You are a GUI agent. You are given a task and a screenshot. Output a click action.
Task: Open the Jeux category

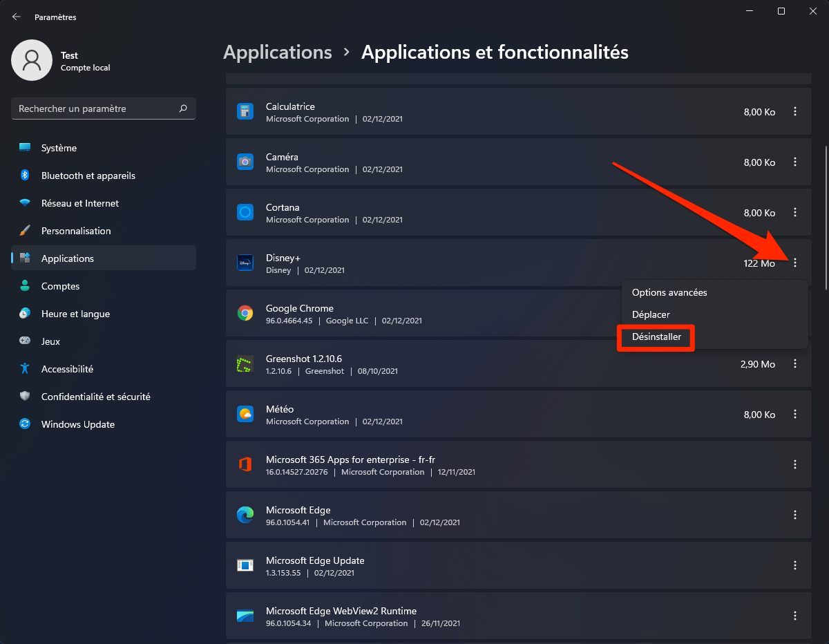104,341
